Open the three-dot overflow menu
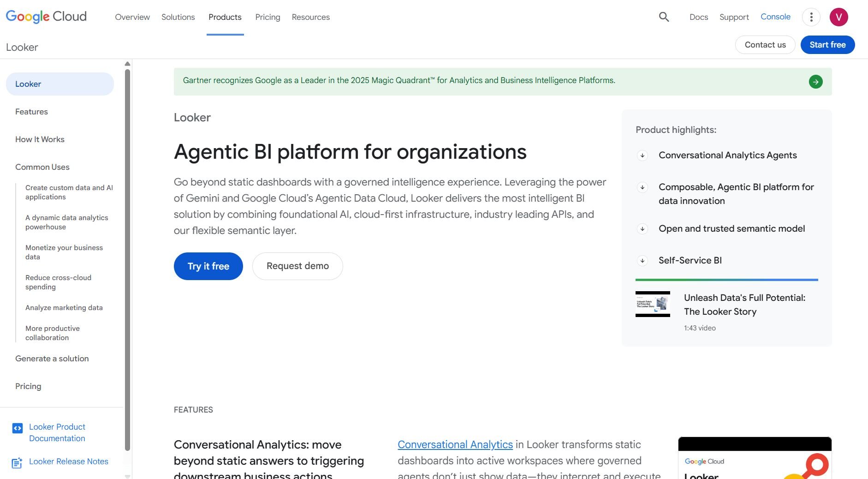Screen dimensions: 868x479 (811, 17)
